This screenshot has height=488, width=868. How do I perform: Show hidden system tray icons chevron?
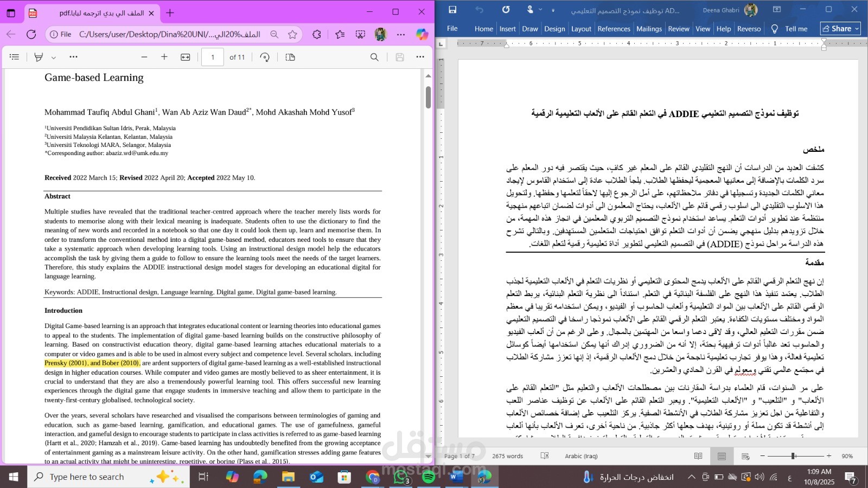[x=691, y=477]
